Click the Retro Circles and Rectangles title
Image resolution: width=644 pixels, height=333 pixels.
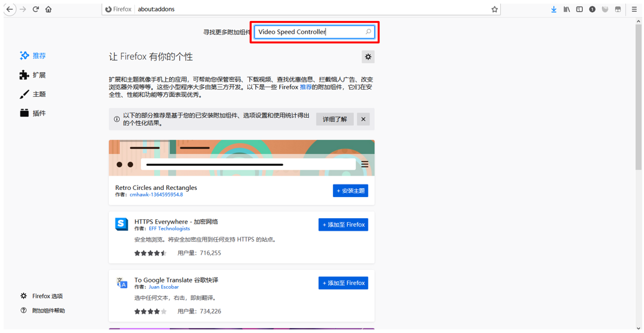[156, 188]
